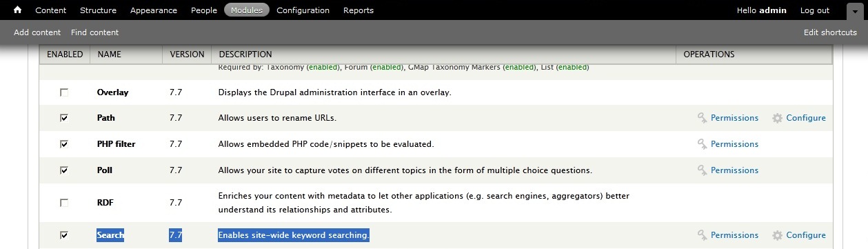Enable the RDF module checkbox

pyautogui.click(x=64, y=203)
